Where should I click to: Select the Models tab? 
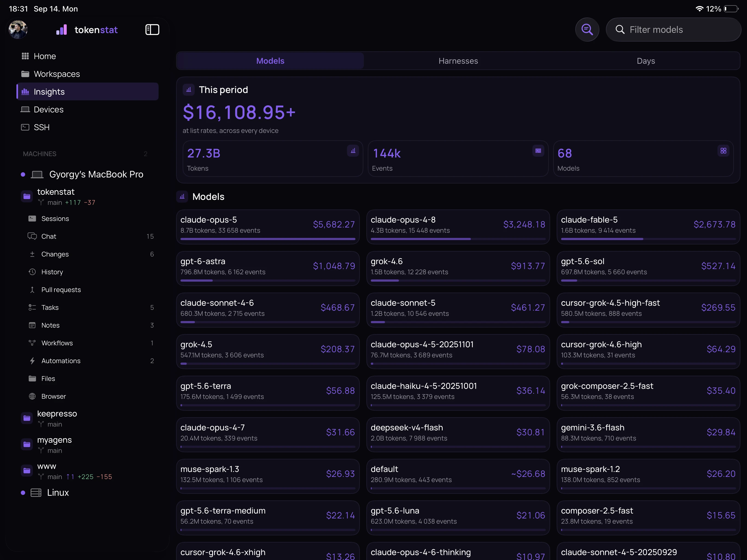[270, 61]
